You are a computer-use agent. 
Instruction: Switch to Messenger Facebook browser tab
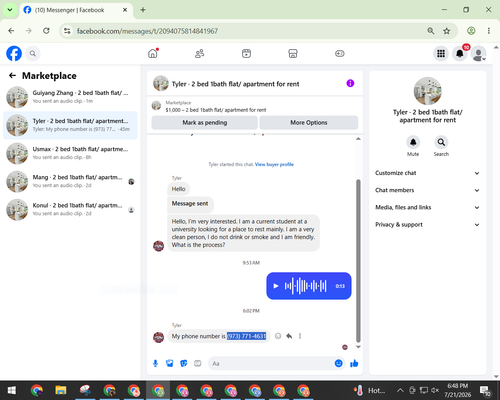[x=75, y=10]
